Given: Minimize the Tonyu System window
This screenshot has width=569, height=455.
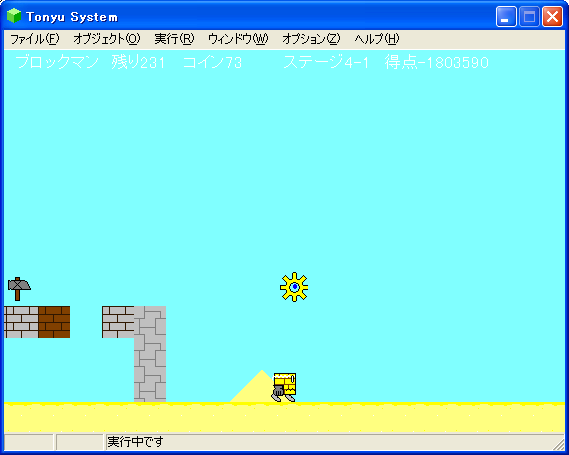Looking at the screenshot, I should tap(506, 17).
